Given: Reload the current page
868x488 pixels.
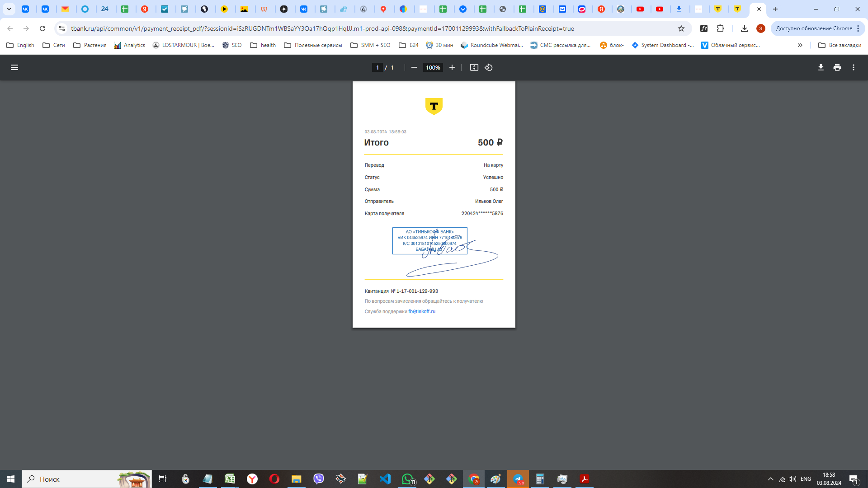Looking at the screenshot, I should (42, 28).
